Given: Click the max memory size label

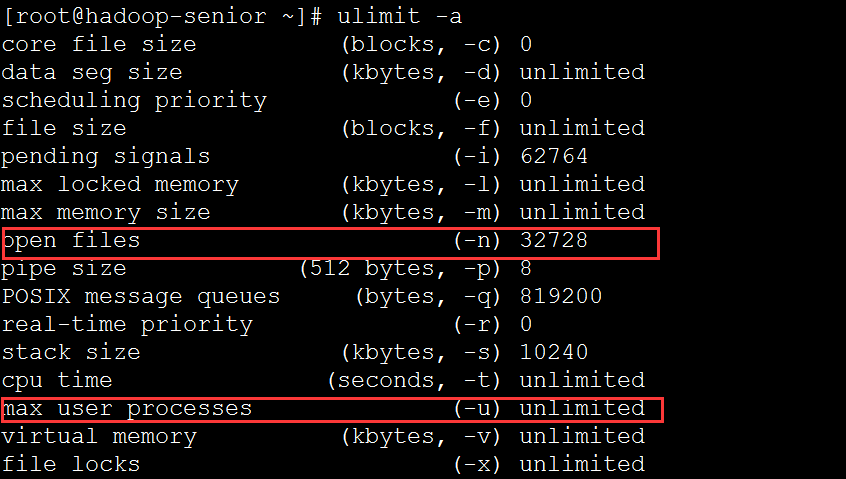Looking at the screenshot, I should (106, 213).
